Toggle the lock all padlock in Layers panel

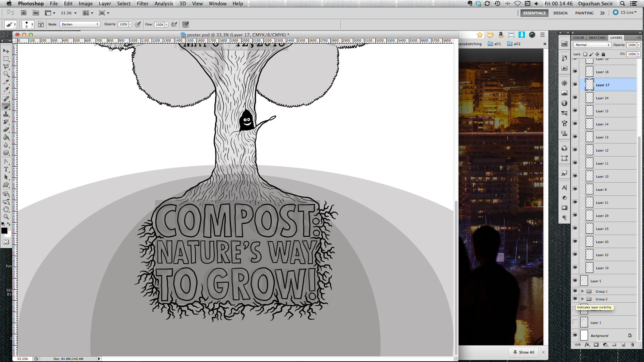(603, 54)
